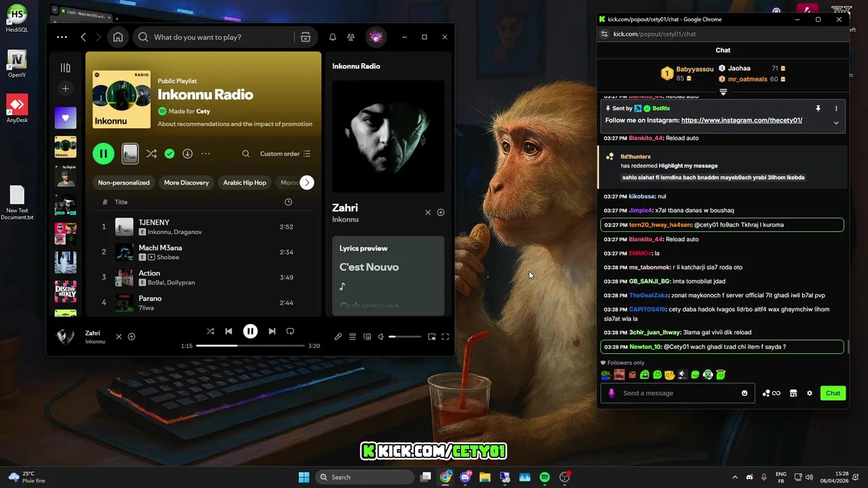Pause playlist with big green button
Viewport: 868px width, 488px height.
tap(104, 154)
